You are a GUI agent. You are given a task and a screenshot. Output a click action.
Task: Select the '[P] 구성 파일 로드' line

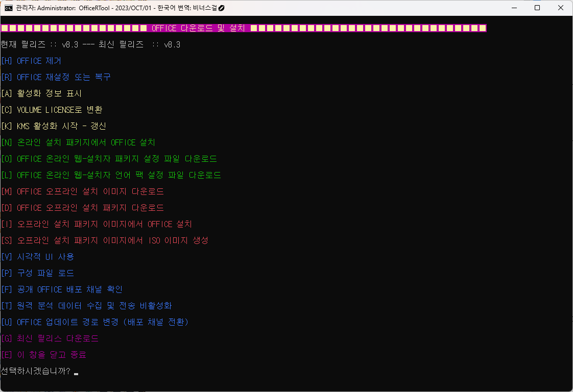coord(37,273)
